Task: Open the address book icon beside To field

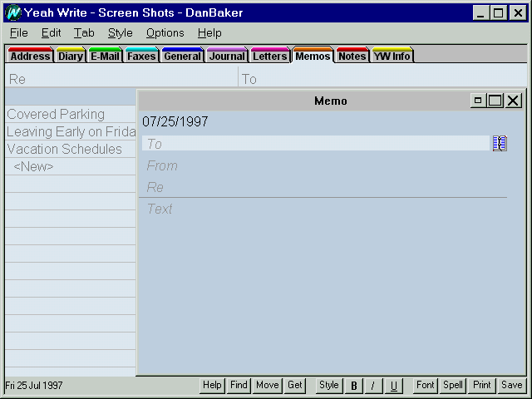Action: tap(500, 143)
